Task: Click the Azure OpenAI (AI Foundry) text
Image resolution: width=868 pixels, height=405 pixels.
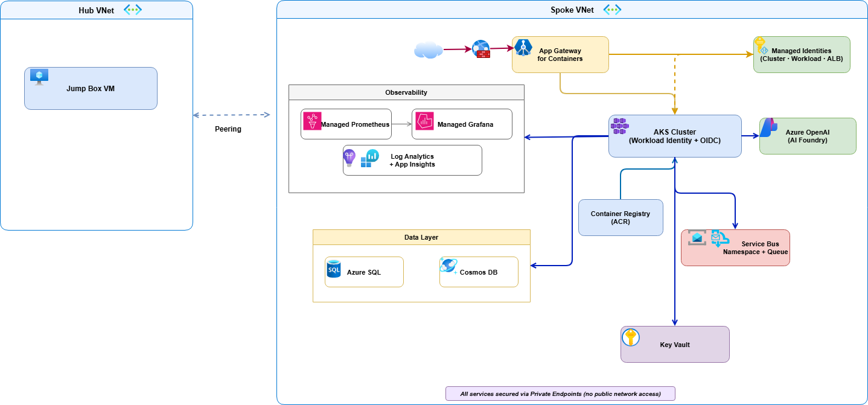Action: click(x=808, y=136)
